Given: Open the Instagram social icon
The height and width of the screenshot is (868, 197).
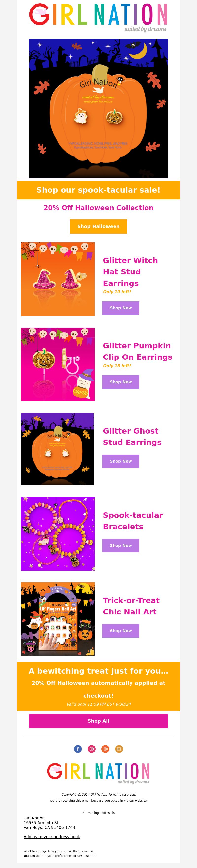Looking at the screenshot, I should click(92, 749).
